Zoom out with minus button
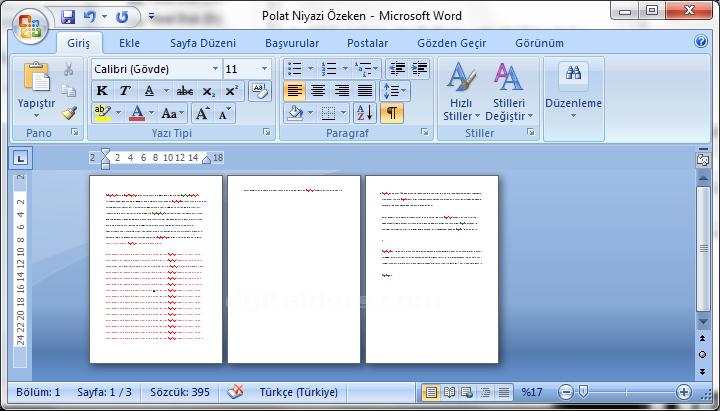The image size is (720, 411). pyautogui.click(x=566, y=392)
